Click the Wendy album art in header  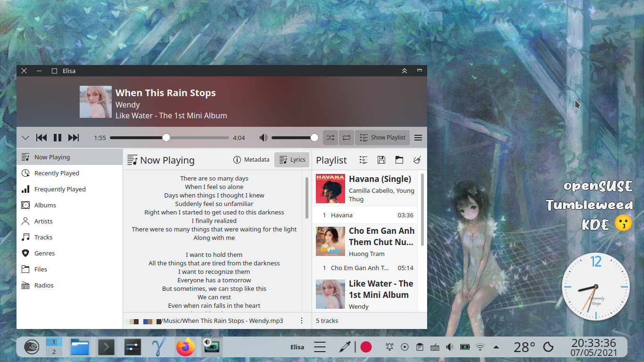click(96, 102)
